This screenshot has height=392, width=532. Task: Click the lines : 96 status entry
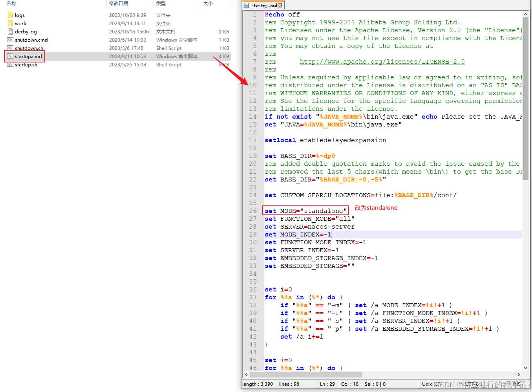pyautogui.click(x=289, y=384)
